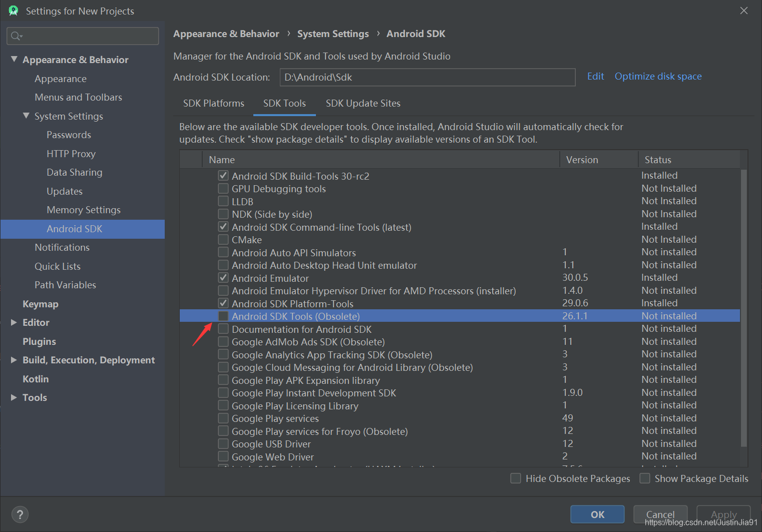Expand the Editor tree node

click(14, 322)
